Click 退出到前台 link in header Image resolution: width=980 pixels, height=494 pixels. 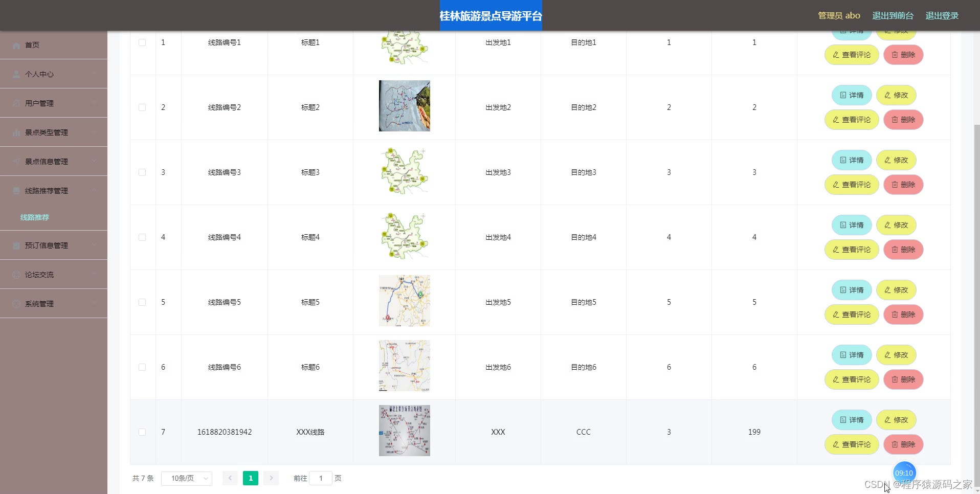coord(893,16)
